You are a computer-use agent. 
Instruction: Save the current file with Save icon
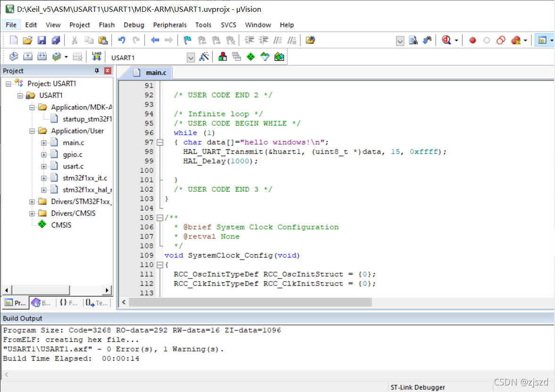coord(42,41)
